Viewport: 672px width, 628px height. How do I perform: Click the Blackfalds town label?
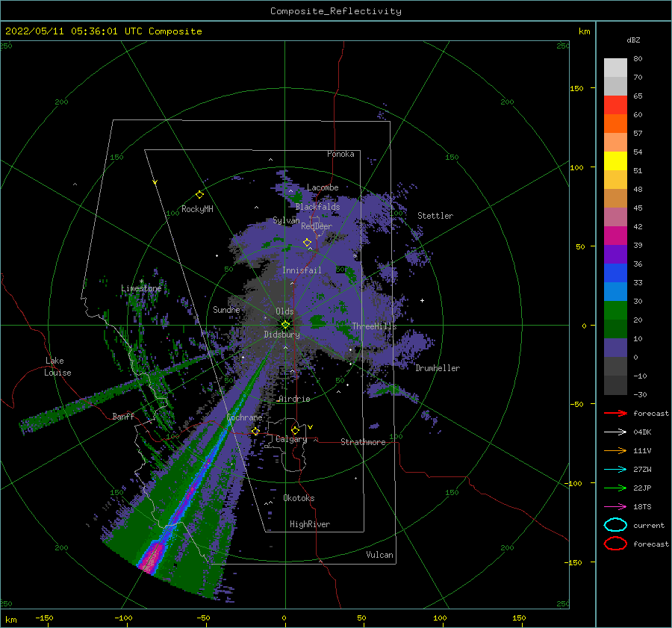tap(317, 207)
